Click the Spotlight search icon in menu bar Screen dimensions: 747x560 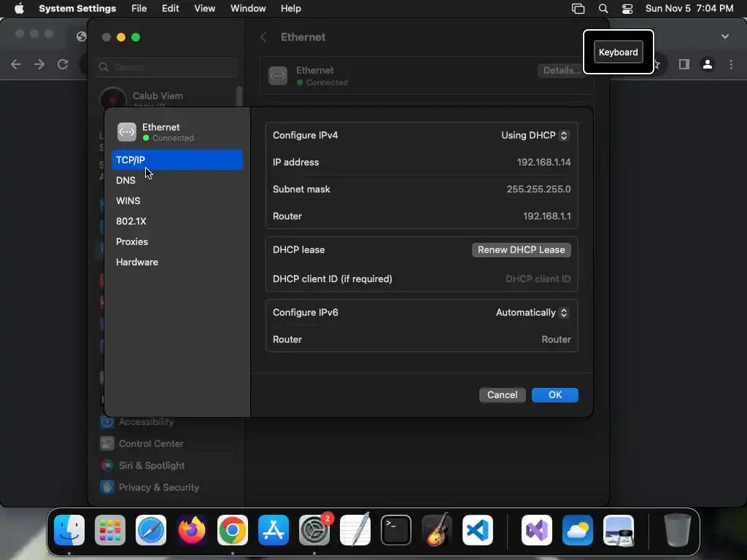pyautogui.click(x=603, y=9)
